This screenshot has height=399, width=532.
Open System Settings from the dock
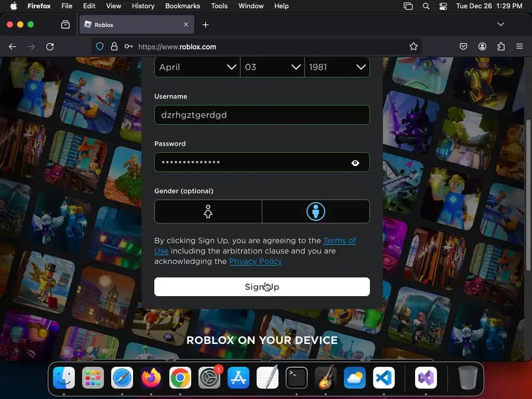pos(209,378)
